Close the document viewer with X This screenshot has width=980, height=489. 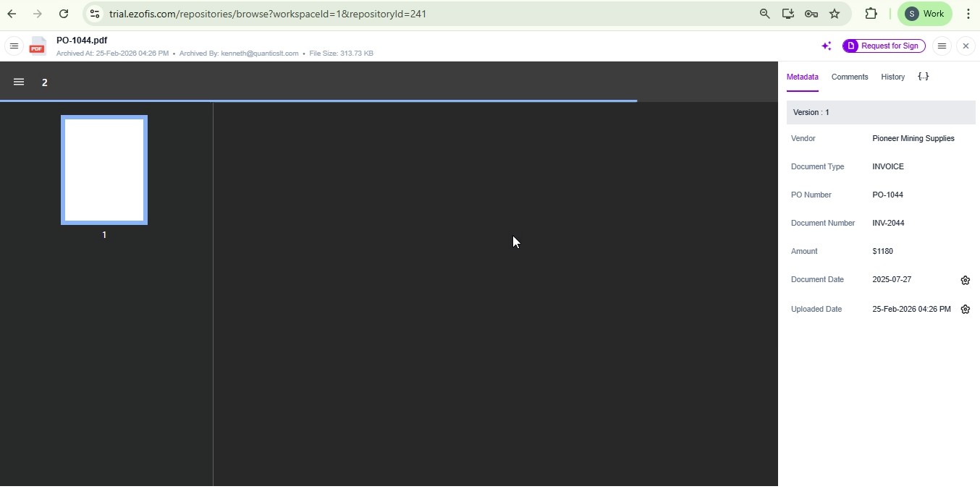(x=966, y=46)
